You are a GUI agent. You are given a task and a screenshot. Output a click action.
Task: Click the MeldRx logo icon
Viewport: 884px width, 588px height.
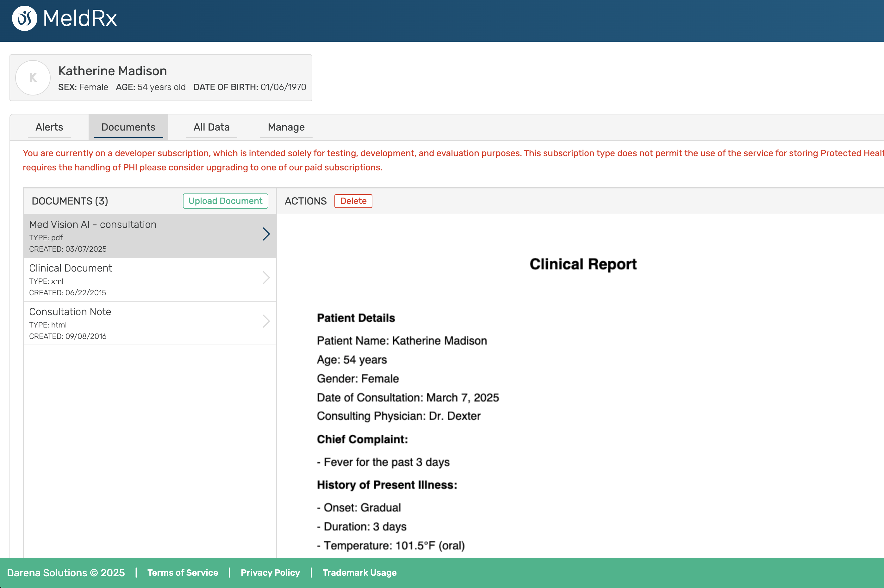(24, 18)
